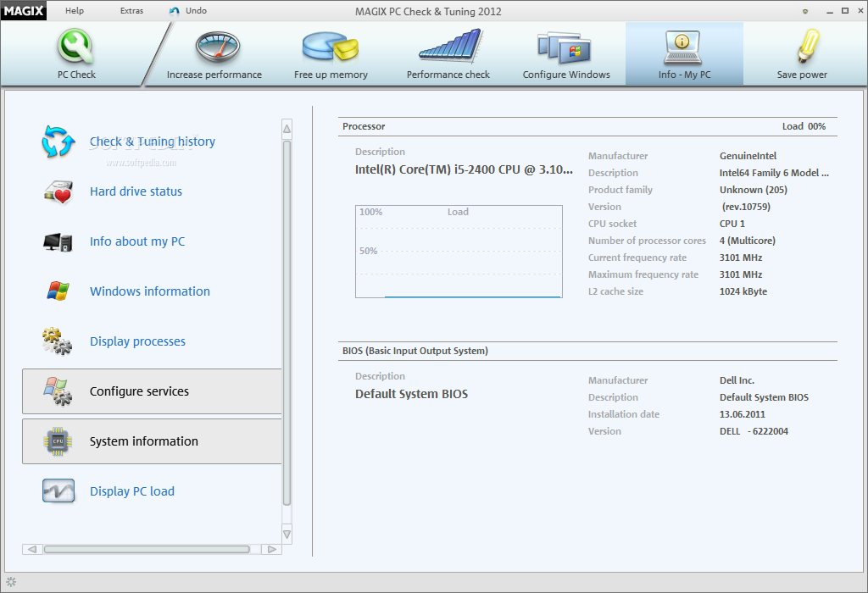Click the horizontal scroll left arrow
Screen dimensions: 868x593
[x=32, y=549]
